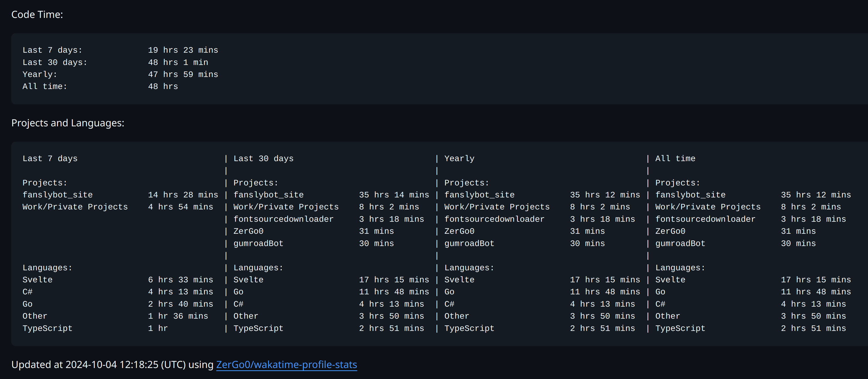Click 'fontsourcedownloader' in All time column
Viewport: 868px width, 379px height.
click(705, 219)
